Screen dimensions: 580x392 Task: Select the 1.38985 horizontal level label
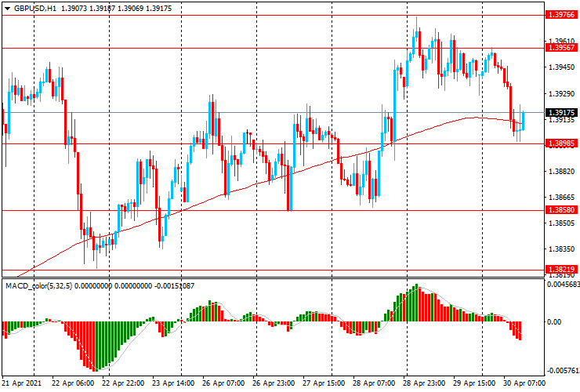point(561,143)
